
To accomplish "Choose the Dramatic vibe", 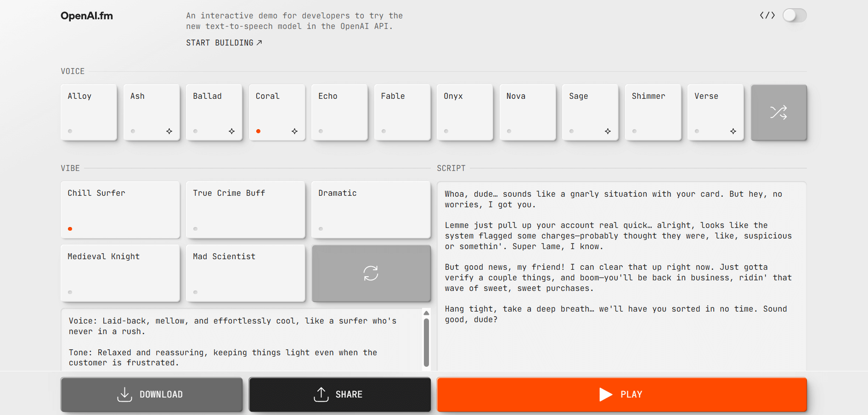I will point(371,210).
